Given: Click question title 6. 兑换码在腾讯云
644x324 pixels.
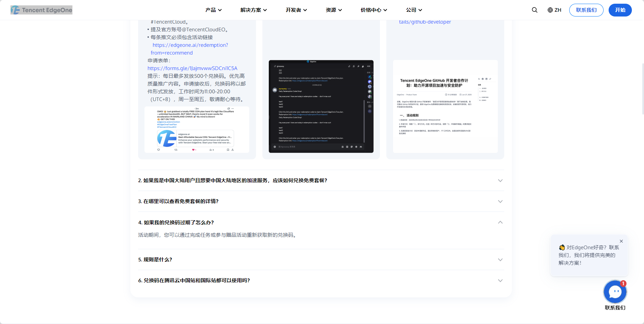Looking at the screenshot, I should 194,281.
